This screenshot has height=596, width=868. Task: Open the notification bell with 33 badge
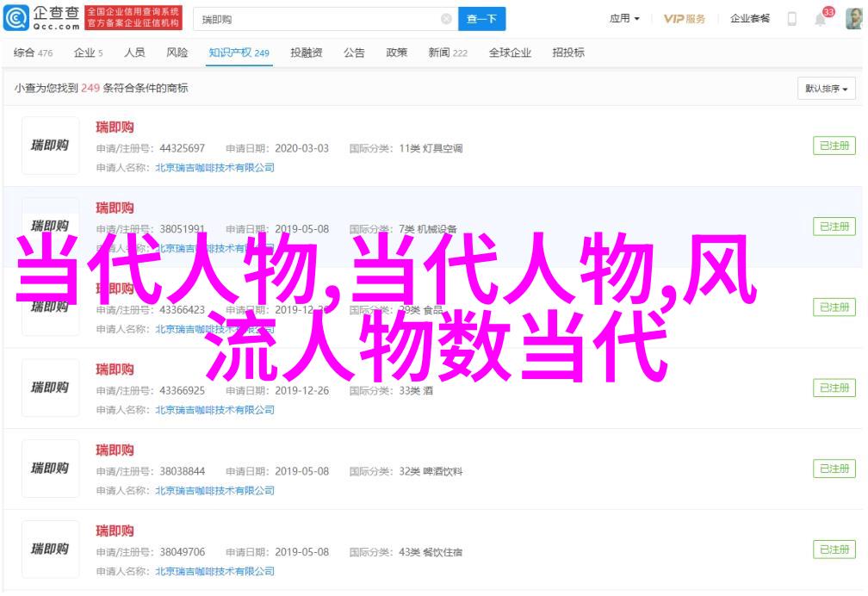coord(821,17)
